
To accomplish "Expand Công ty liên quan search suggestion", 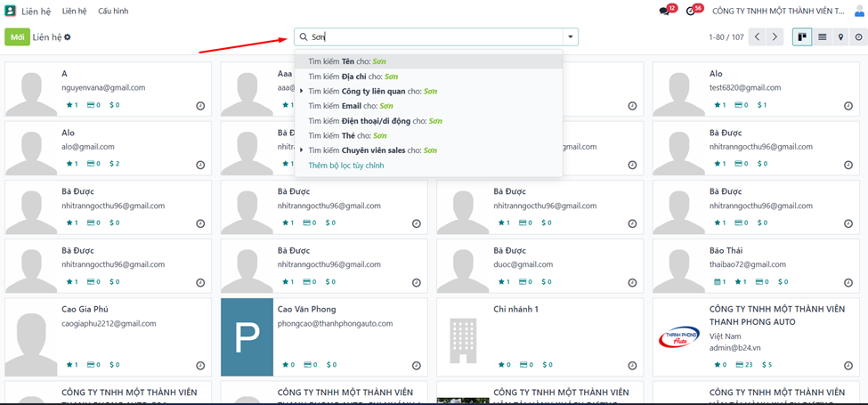I will (x=302, y=92).
